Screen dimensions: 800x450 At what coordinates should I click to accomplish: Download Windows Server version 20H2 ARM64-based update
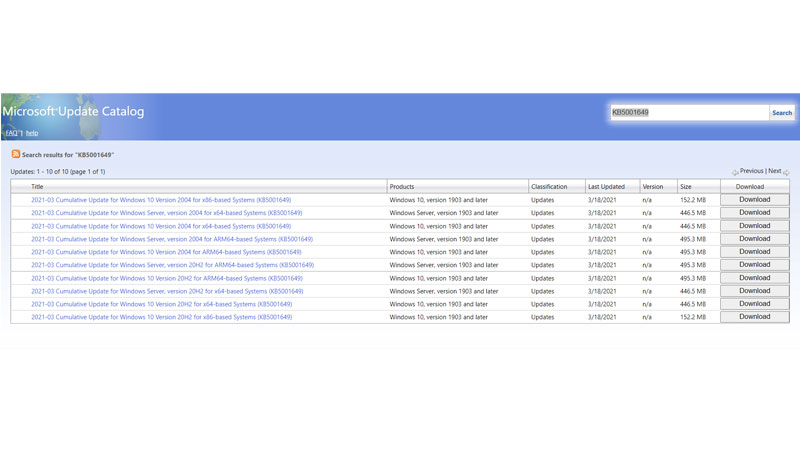(755, 264)
